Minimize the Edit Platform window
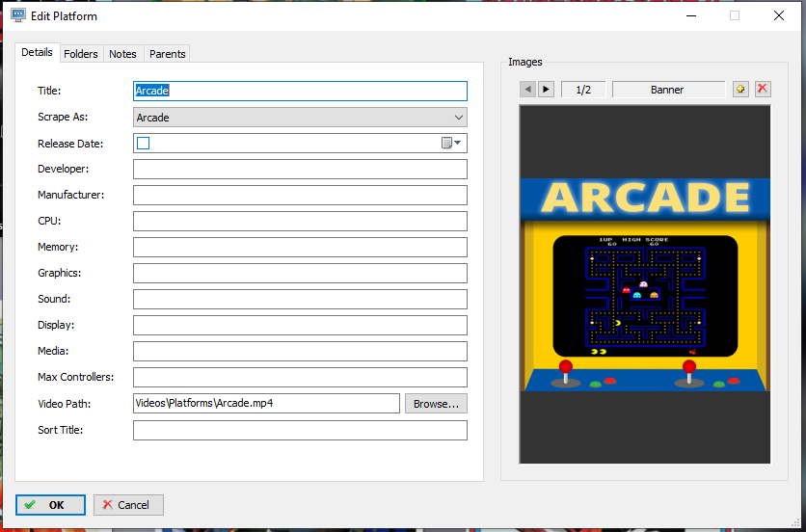 [691, 15]
